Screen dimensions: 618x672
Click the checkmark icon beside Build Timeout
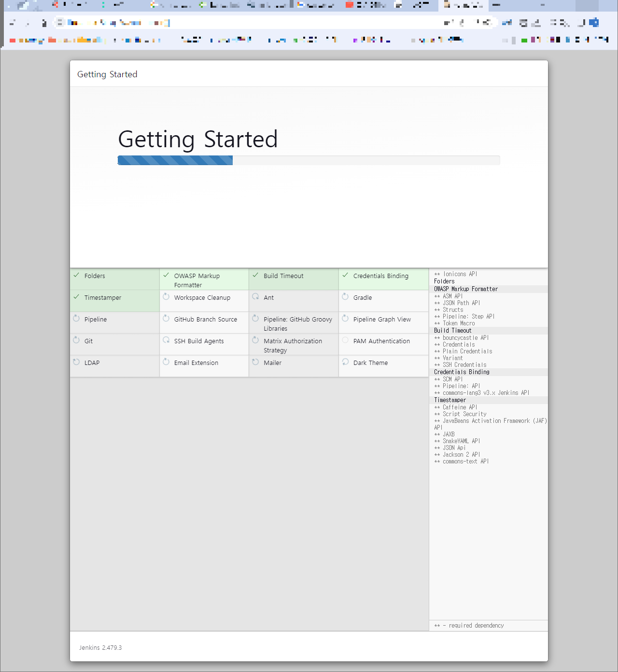[255, 275]
